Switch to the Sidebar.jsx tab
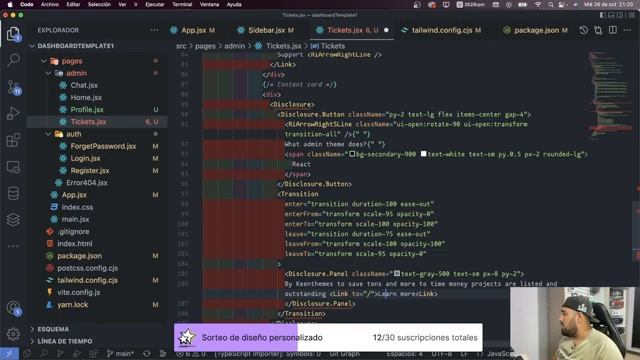 click(x=266, y=30)
